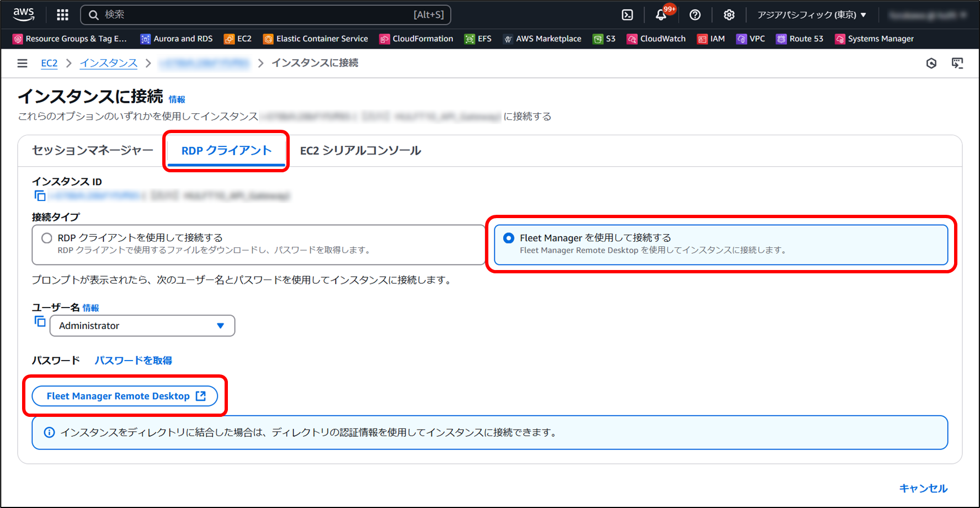This screenshot has height=508, width=980.
Task: Open the Aurora and RDS shortcut
Action: 177,39
